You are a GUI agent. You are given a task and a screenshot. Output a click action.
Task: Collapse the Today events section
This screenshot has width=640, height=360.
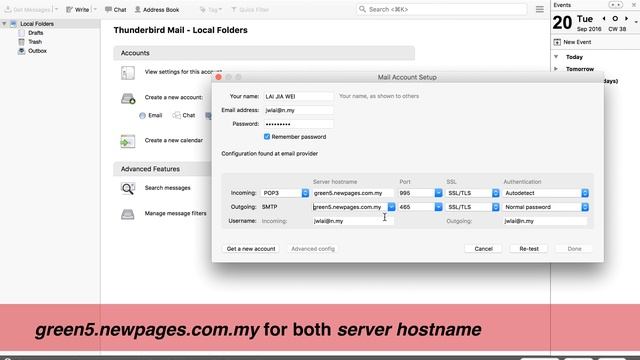(556, 57)
